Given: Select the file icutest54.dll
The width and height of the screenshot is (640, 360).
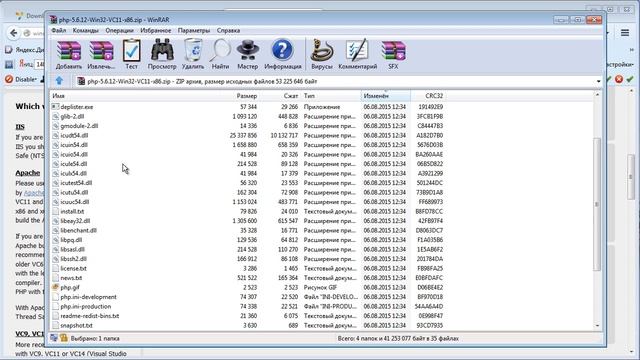Looking at the screenshot, I should 76,183.
